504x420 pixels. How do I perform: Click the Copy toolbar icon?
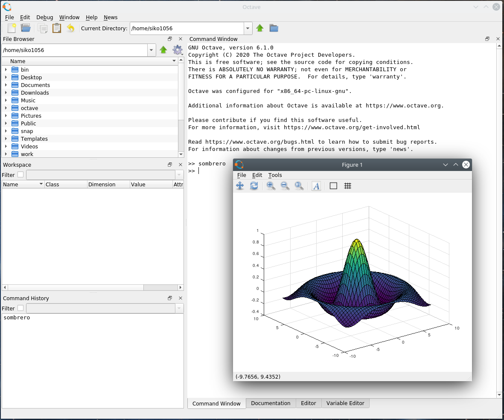coord(42,28)
